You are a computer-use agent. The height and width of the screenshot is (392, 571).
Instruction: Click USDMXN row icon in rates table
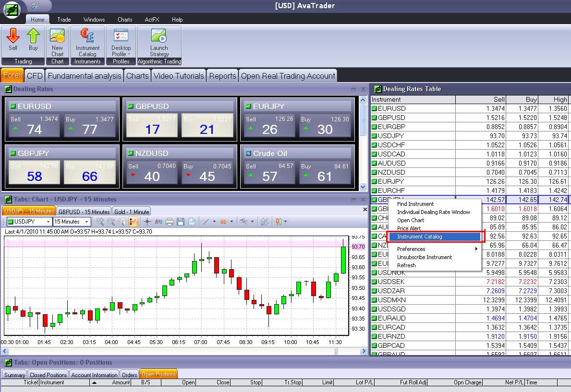click(374, 300)
